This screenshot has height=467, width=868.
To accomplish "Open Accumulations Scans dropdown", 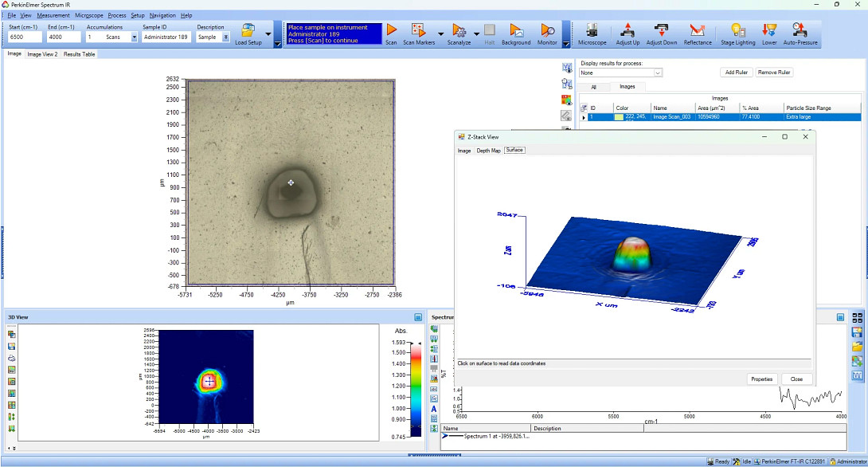I will coord(134,37).
